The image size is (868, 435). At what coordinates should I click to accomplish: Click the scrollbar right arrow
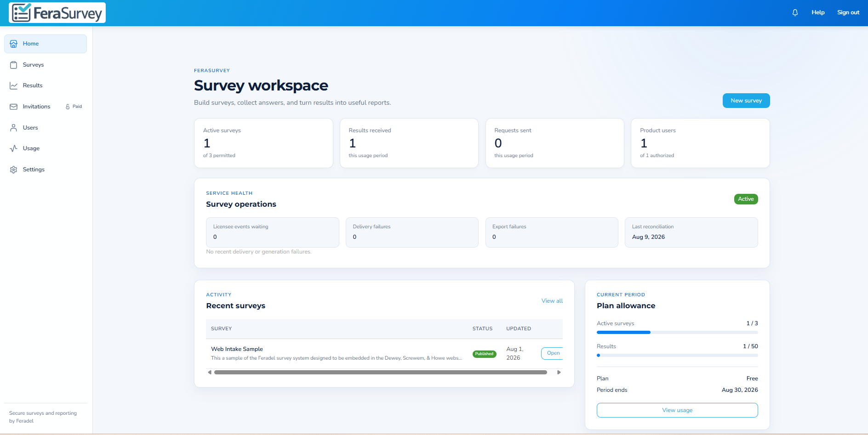coord(559,373)
